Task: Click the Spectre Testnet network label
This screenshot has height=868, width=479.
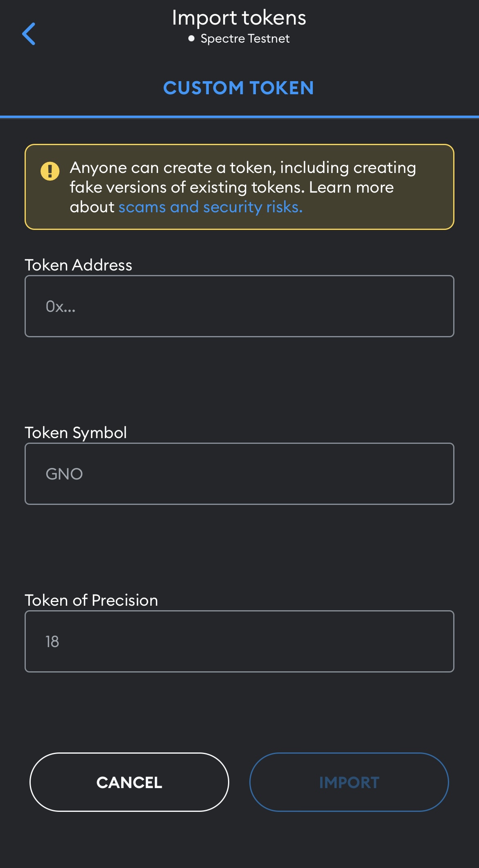Action: pos(245,38)
